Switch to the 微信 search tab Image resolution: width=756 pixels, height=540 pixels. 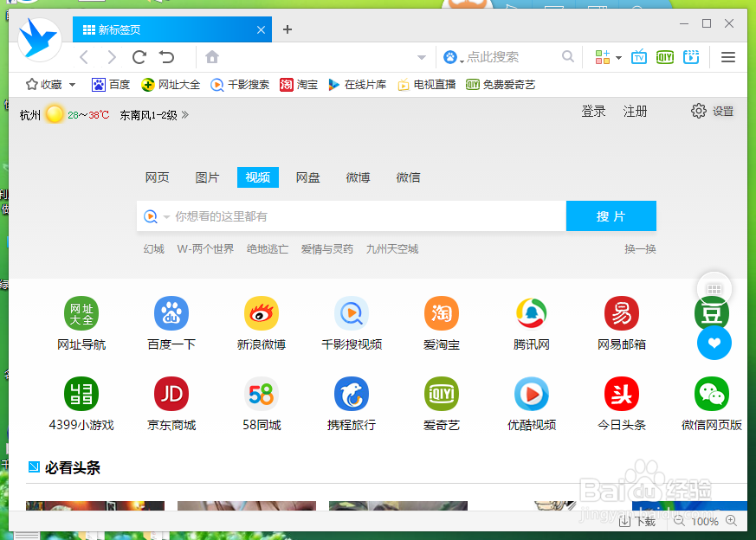[409, 177]
